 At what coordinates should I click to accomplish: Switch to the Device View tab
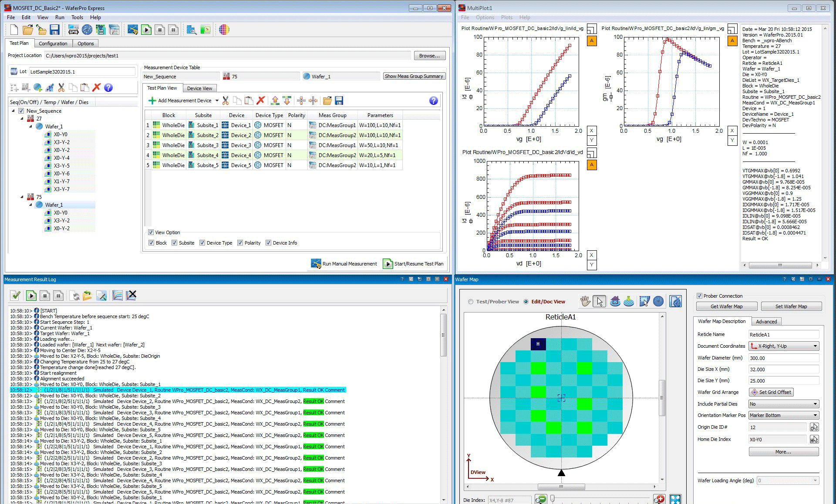pyautogui.click(x=199, y=88)
